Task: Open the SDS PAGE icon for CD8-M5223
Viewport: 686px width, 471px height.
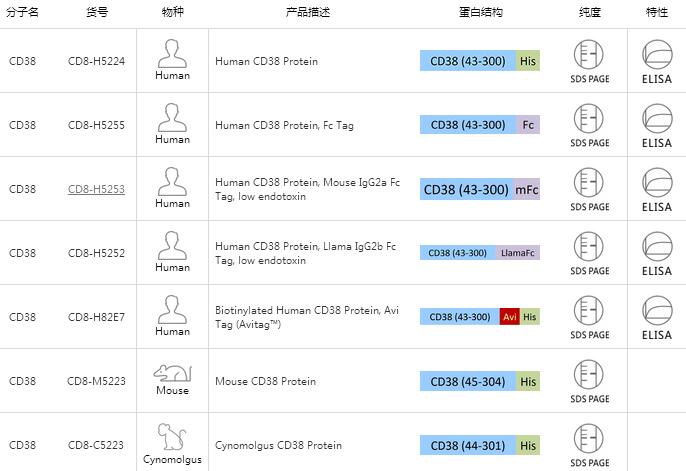Action: [590, 373]
